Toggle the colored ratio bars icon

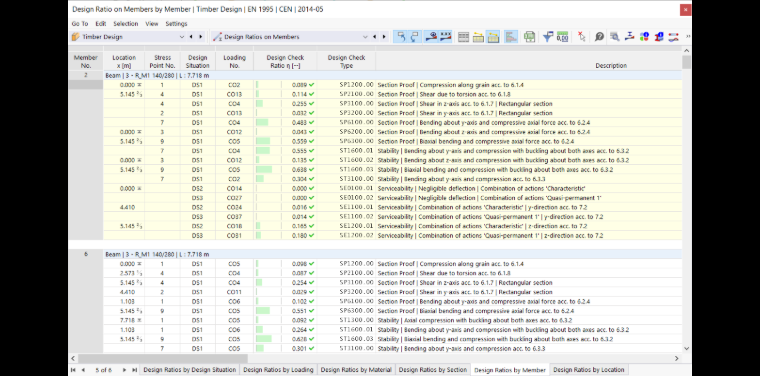click(511, 37)
